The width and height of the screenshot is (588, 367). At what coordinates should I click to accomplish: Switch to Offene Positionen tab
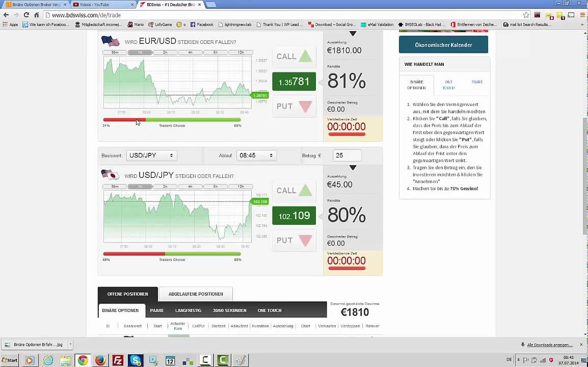point(127,294)
